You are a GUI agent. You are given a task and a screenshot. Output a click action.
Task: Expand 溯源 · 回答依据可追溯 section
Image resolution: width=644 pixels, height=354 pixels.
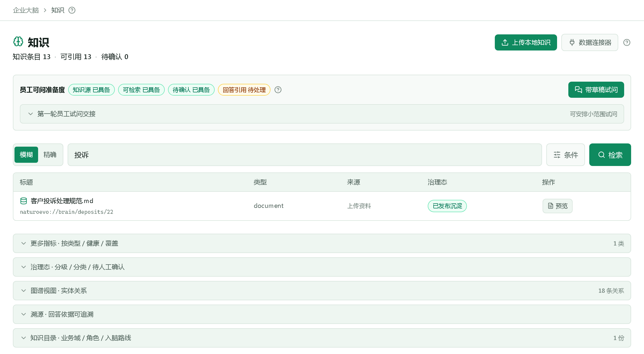tap(322, 314)
